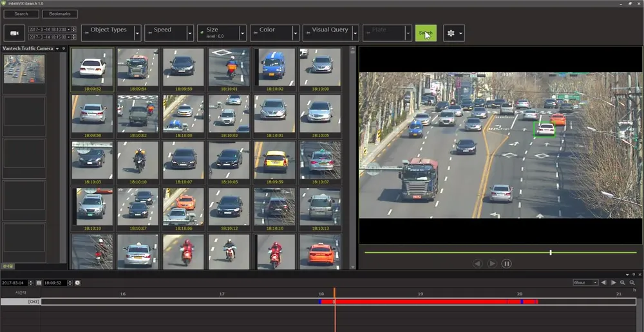Expand the Object Types dropdown
Screen dimensions: 644x332
click(x=137, y=33)
